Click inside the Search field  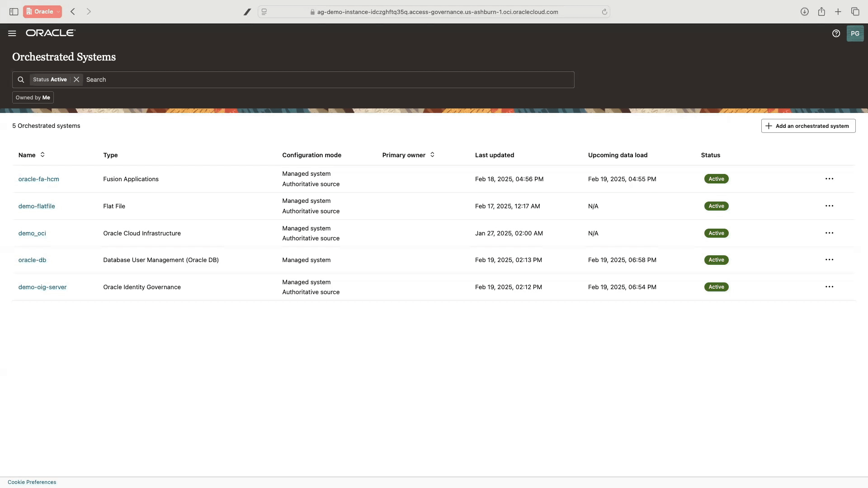tap(181, 80)
